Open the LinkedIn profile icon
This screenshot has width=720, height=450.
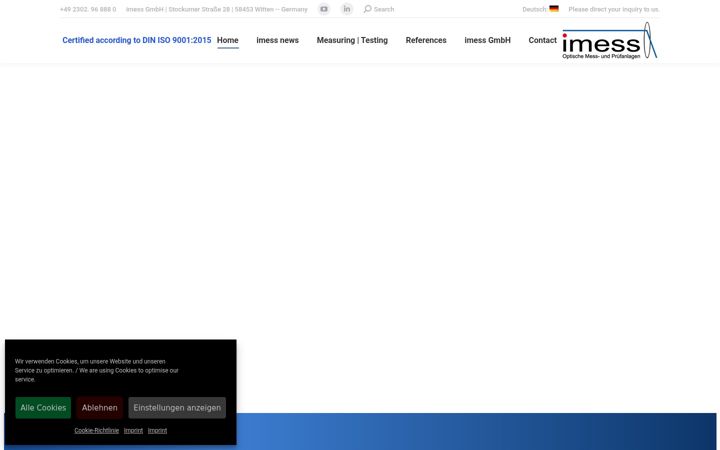click(x=347, y=9)
